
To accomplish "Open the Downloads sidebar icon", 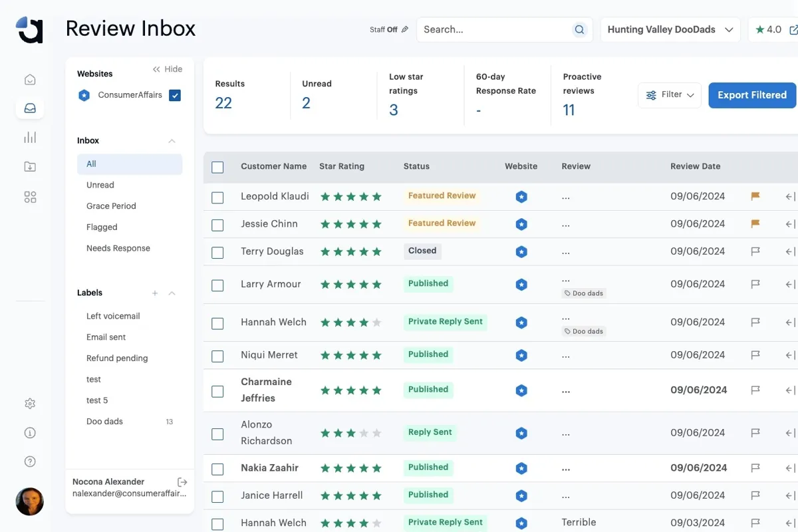I will point(30,167).
